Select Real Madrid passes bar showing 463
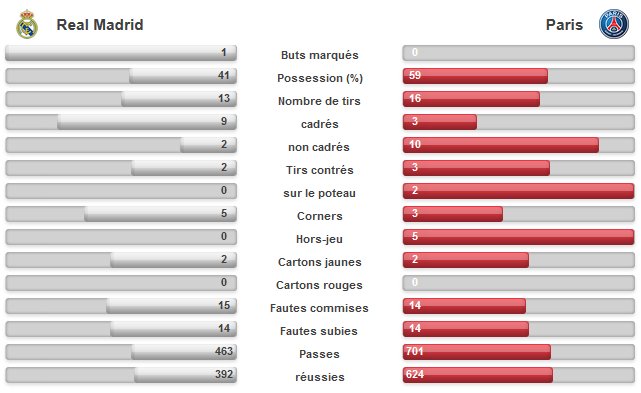641x393 pixels. [x=184, y=352]
